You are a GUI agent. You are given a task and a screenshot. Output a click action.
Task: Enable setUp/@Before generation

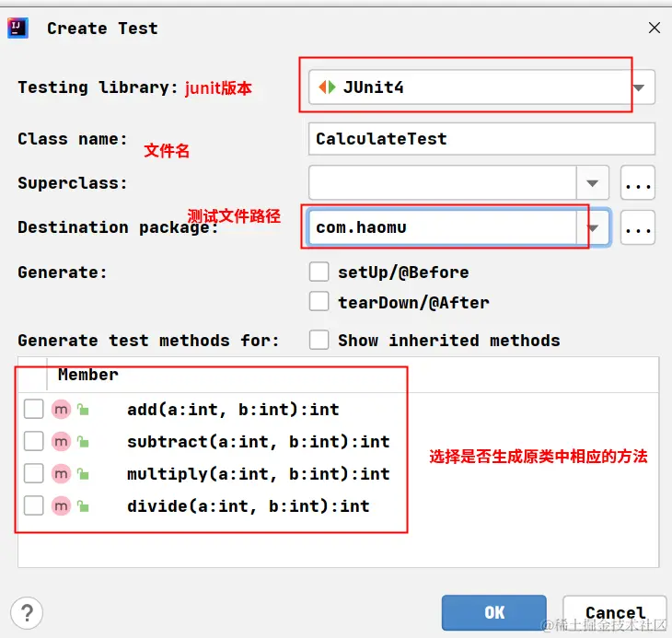pos(319,273)
